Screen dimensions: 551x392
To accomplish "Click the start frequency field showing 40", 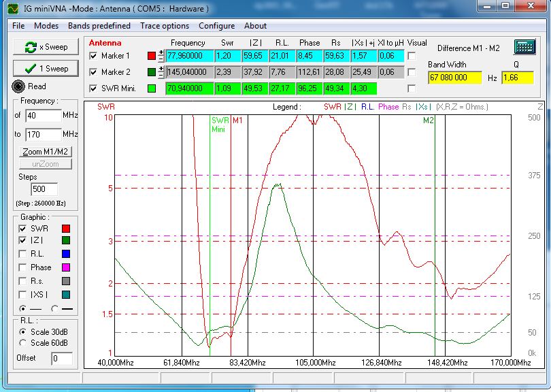I will 43,116.
